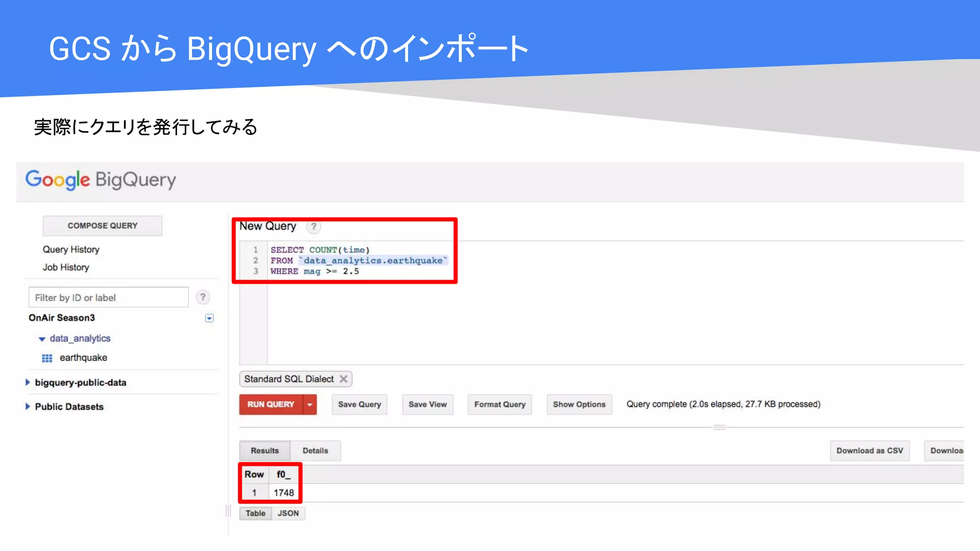The height and width of the screenshot is (551, 980).
Task: Open RUN QUERY dropdown arrow
Action: coord(310,405)
